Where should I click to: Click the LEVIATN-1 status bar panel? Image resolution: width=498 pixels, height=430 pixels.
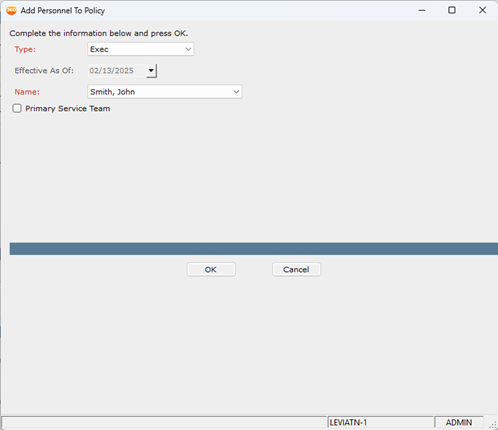(x=381, y=422)
